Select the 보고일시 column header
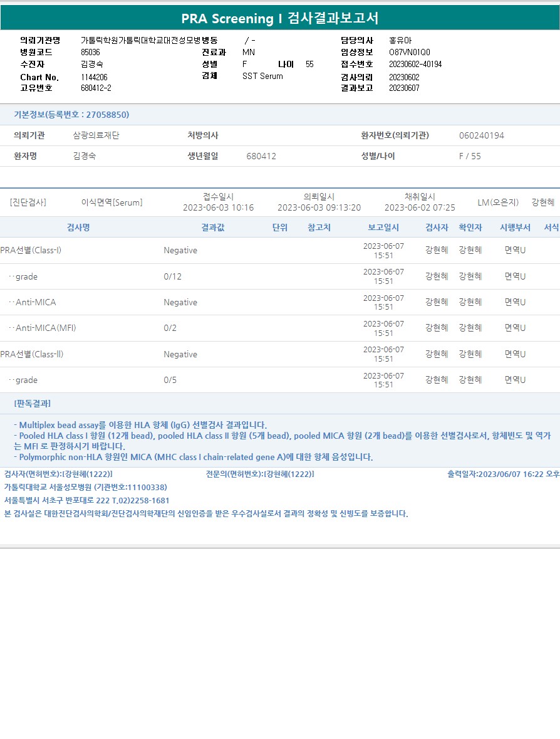This screenshot has height=739, width=560. (383, 228)
